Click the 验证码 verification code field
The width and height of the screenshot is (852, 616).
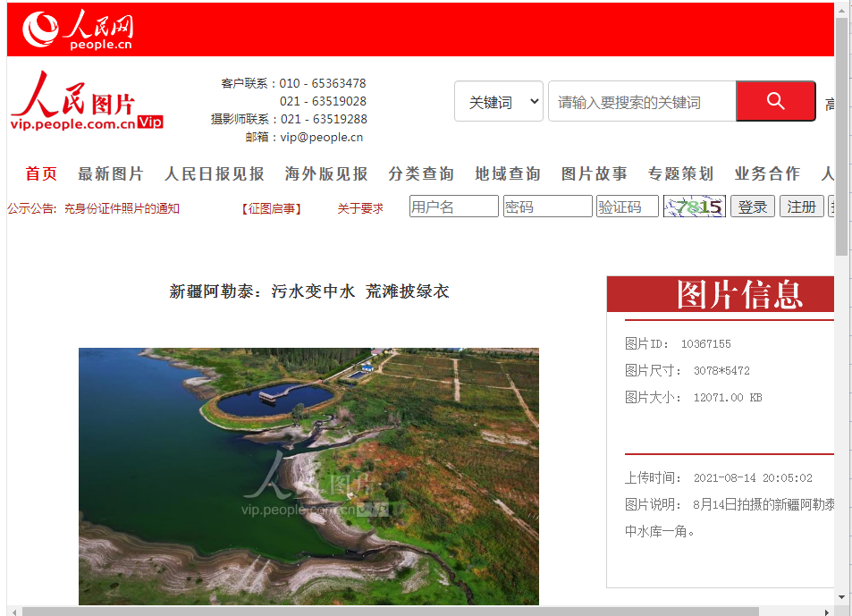(627, 207)
